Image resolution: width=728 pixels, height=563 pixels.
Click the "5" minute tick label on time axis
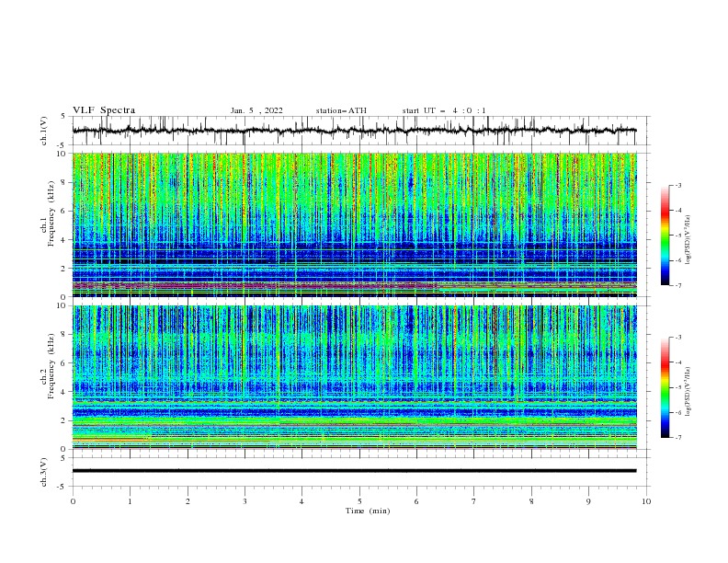pos(359,501)
